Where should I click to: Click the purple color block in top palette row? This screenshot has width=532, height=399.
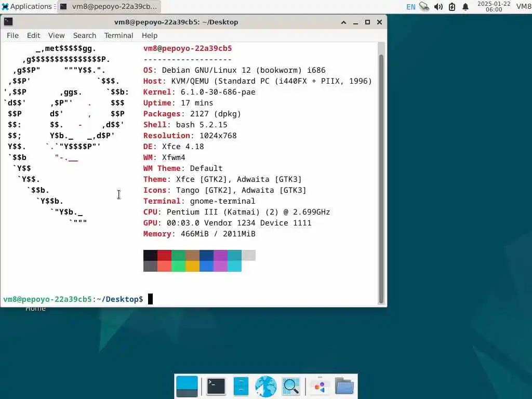pos(220,255)
